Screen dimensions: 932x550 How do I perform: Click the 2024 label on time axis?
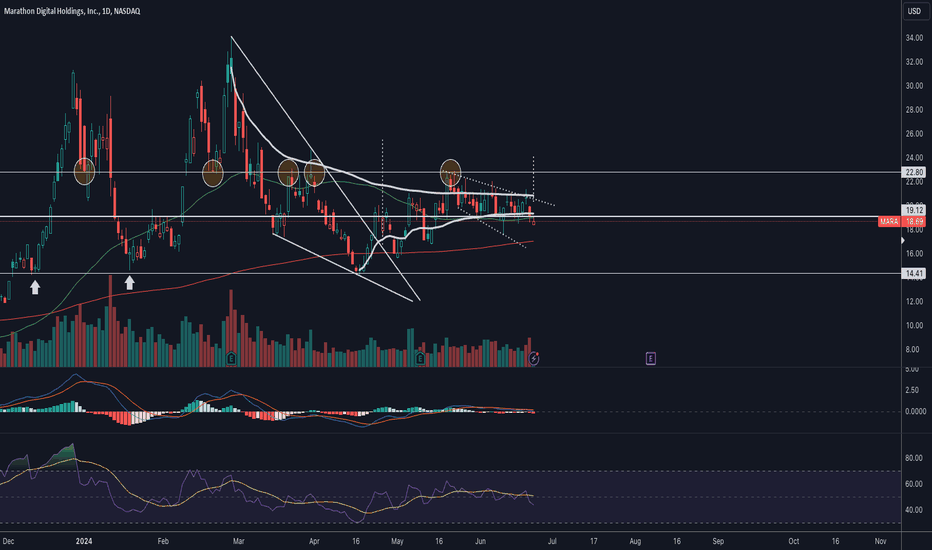click(84, 541)
